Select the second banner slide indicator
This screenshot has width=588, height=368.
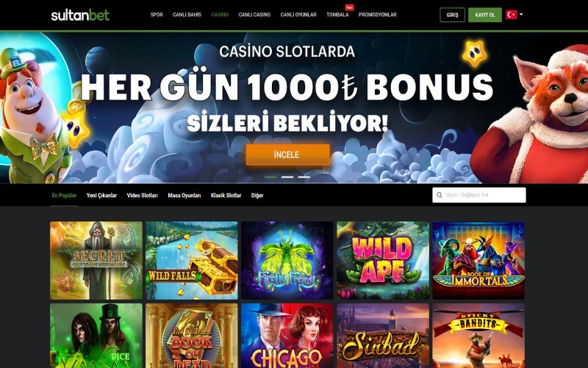tap(287, 177)
